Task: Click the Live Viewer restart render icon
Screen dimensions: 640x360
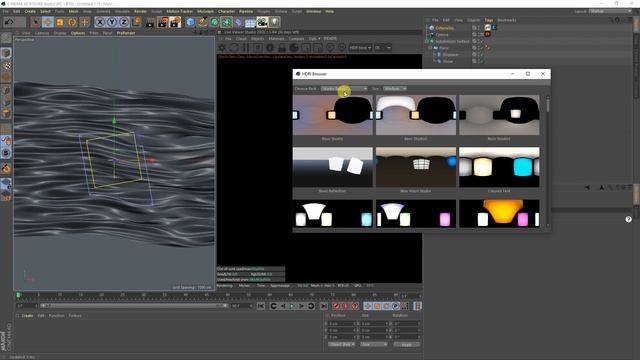Action: 234,48
